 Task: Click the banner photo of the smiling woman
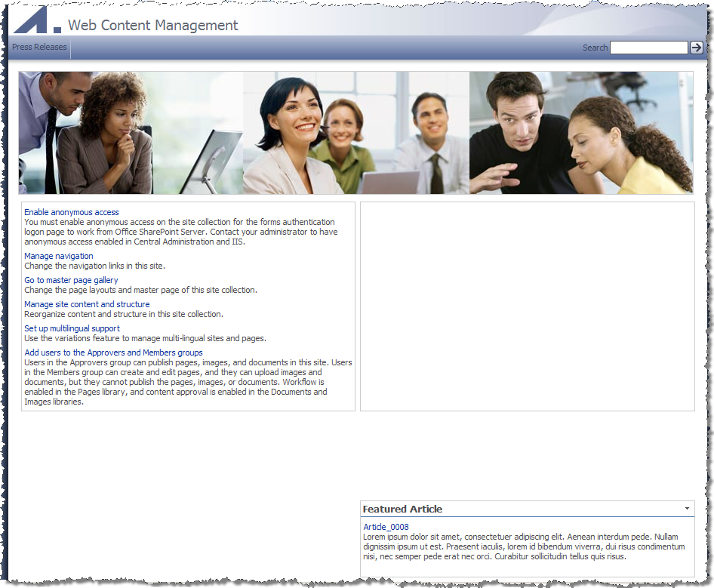click(356, 133)
